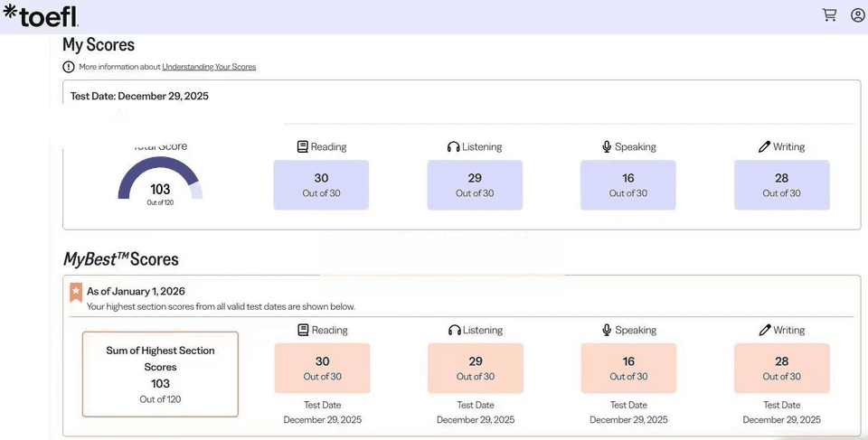Click the Writing pencil icon in My Scores
This screenshot has width=868, height=440.
[764, 146]
